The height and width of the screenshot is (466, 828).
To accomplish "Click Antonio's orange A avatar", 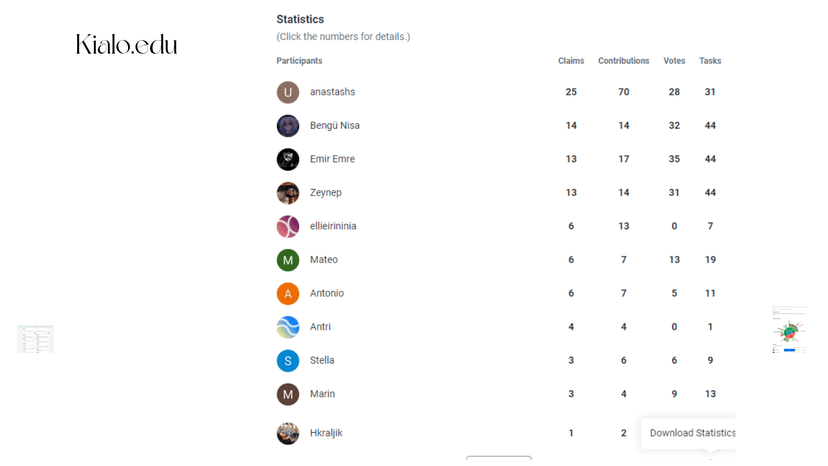I will [x=288, y=293].
